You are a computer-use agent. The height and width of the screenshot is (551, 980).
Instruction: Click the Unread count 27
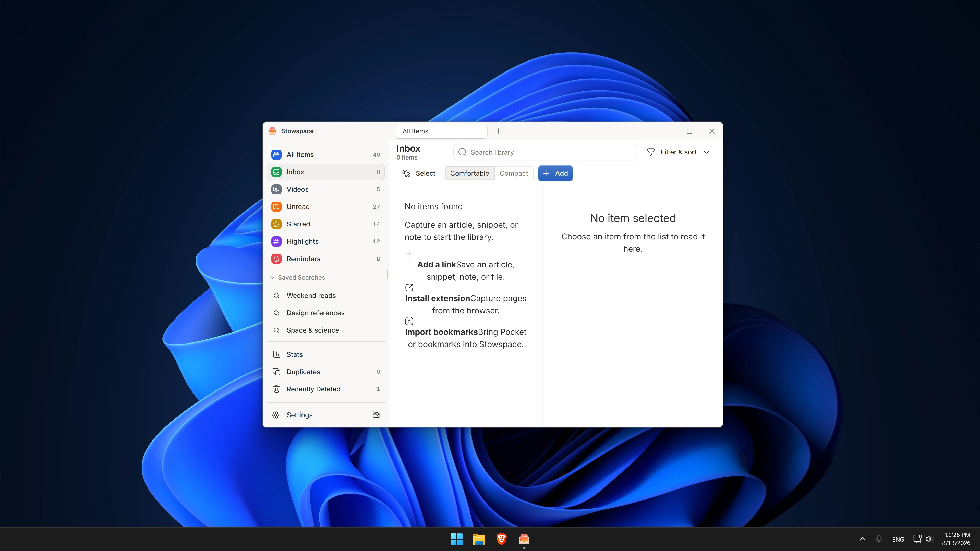click(376, 206)
